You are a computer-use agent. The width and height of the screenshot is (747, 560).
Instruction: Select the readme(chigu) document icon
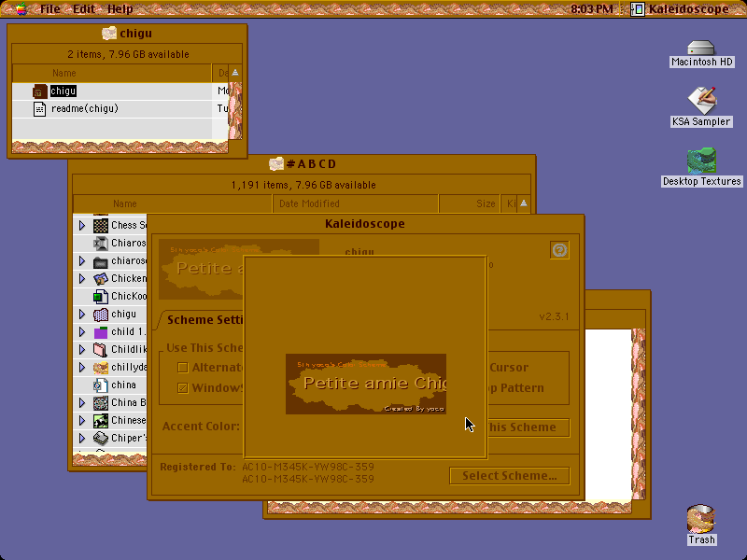tap(39, 108)
